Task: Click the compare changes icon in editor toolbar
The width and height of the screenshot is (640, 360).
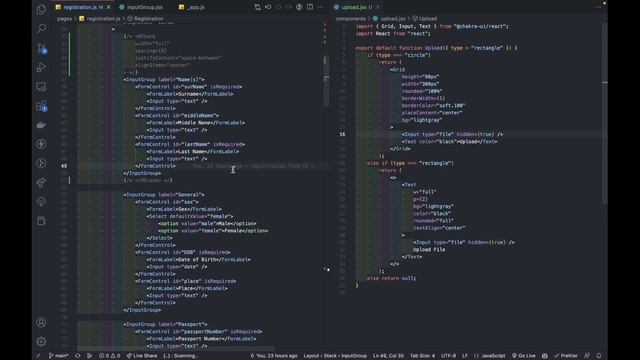Action: click(258, 7)
